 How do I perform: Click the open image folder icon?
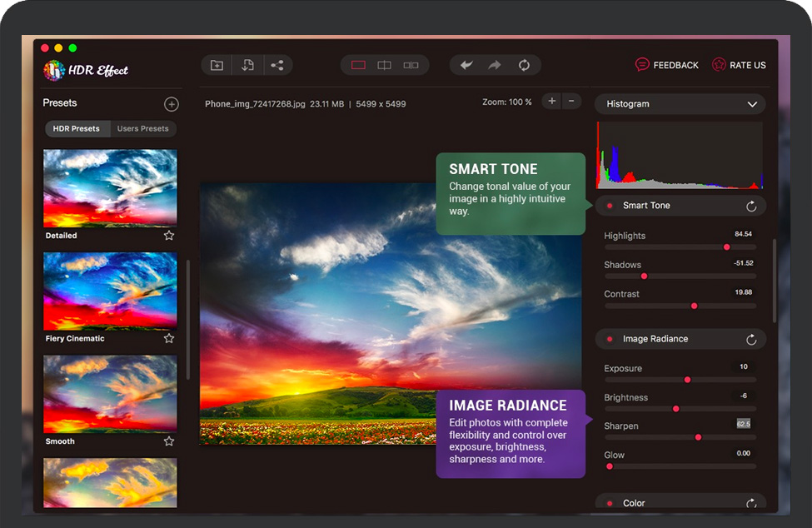217,65
